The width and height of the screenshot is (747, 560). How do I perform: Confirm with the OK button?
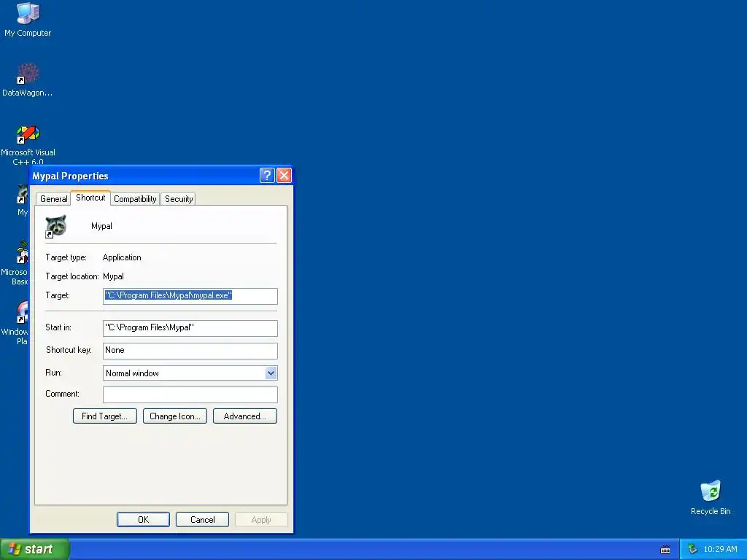(x=143, y=519)
